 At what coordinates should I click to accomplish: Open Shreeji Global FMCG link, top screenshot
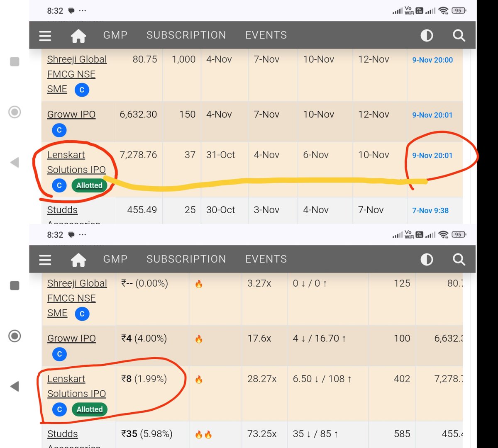click(x=77, y=74)
